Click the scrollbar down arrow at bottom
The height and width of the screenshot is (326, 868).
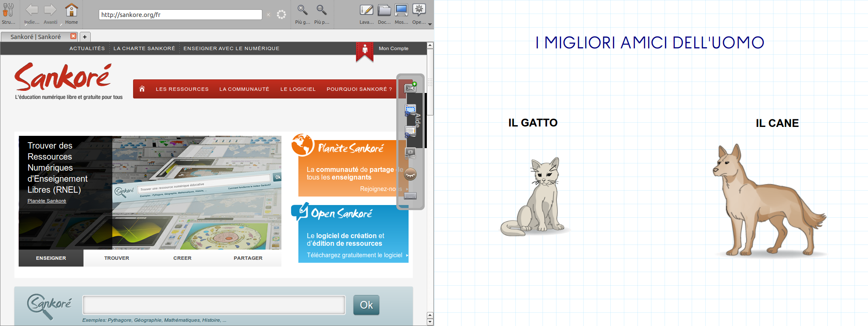430,322
